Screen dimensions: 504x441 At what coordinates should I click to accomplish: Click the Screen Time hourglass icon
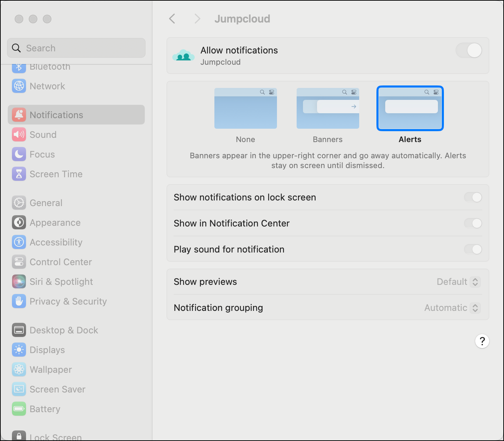19,174
